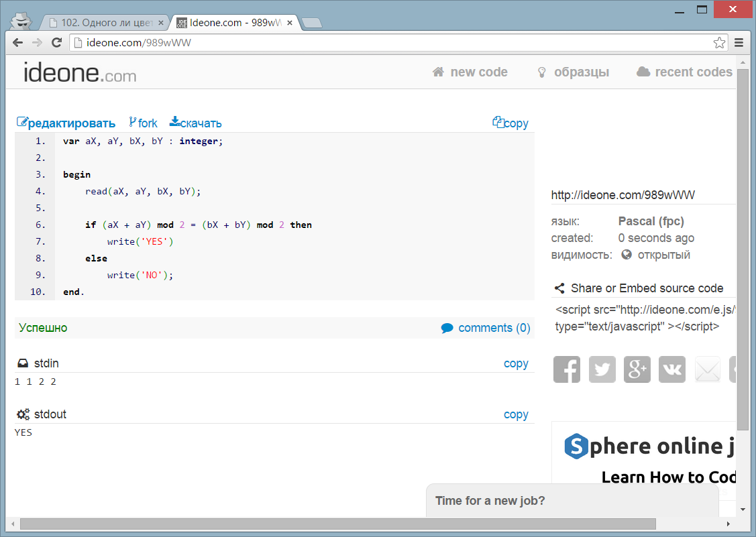Fork this code with the fork link

pyautogui.click(x=143, y=123)
